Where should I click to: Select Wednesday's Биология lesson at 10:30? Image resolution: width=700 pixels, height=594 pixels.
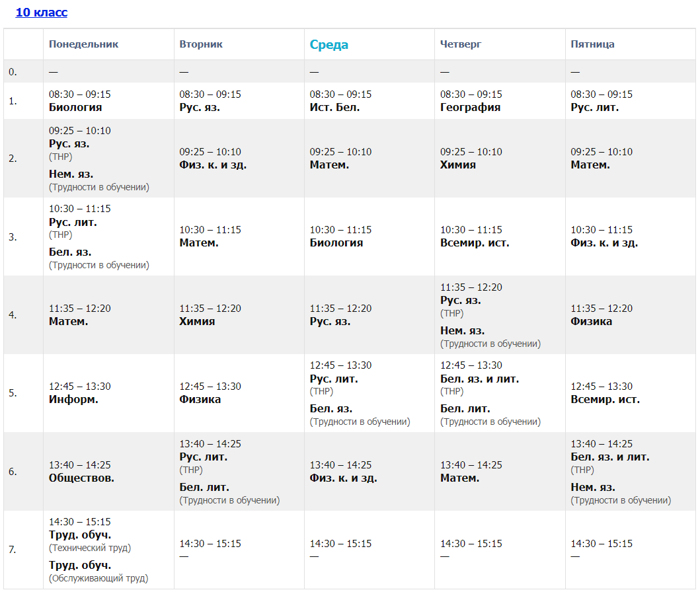(x=336, y=243)
